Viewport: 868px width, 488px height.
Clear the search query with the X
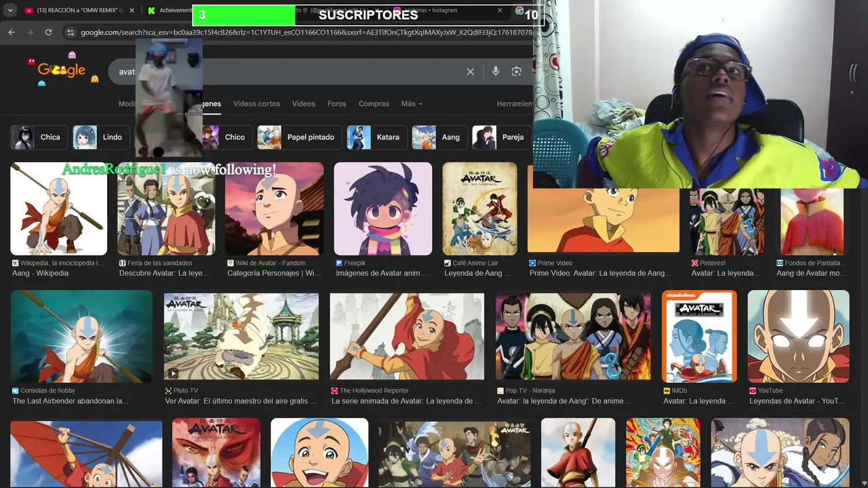pyautogui.click(x=470, y=71)
